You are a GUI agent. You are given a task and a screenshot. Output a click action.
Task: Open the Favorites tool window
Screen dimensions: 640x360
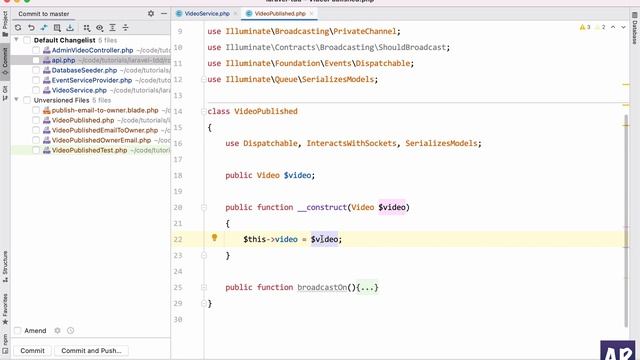(5, 309)
